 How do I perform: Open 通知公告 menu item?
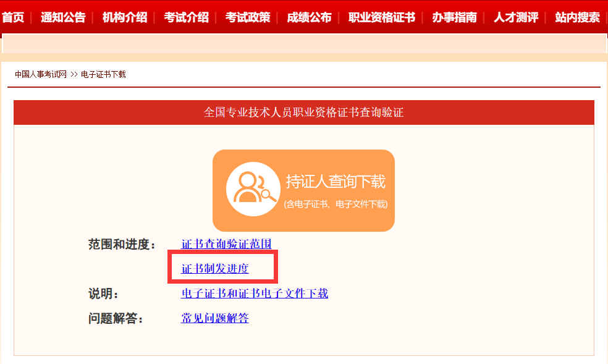click(63, 17)
